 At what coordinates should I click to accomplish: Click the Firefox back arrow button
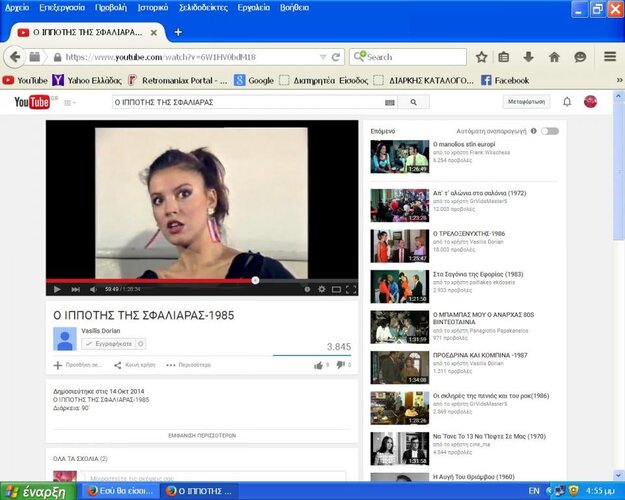click(14, 57)
